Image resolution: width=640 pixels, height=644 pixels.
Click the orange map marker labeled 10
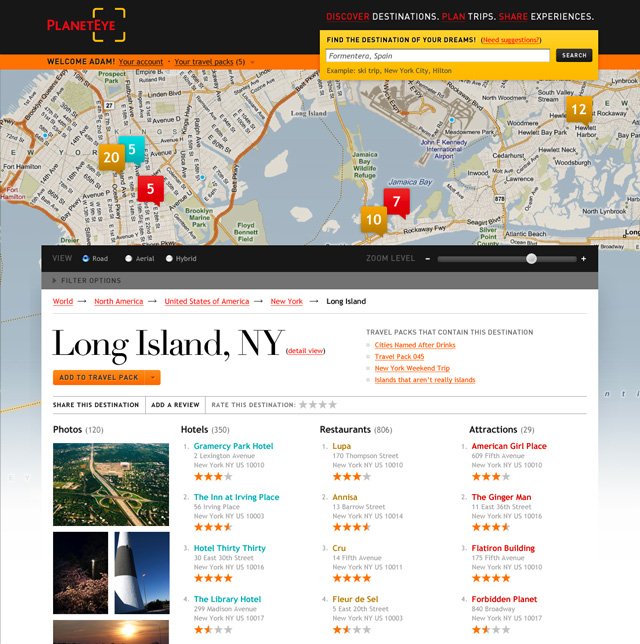[x=373, y=219]
